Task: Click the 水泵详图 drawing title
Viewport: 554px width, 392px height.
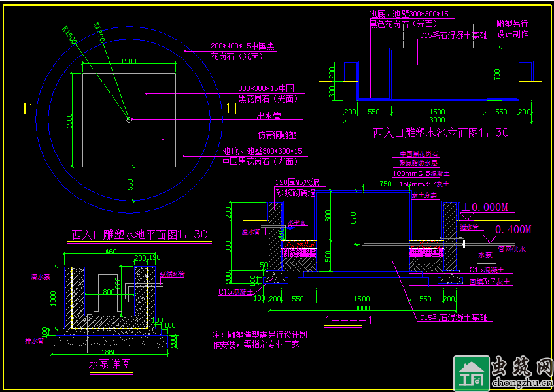Action: pyautogui.click(x=111, y=364)
